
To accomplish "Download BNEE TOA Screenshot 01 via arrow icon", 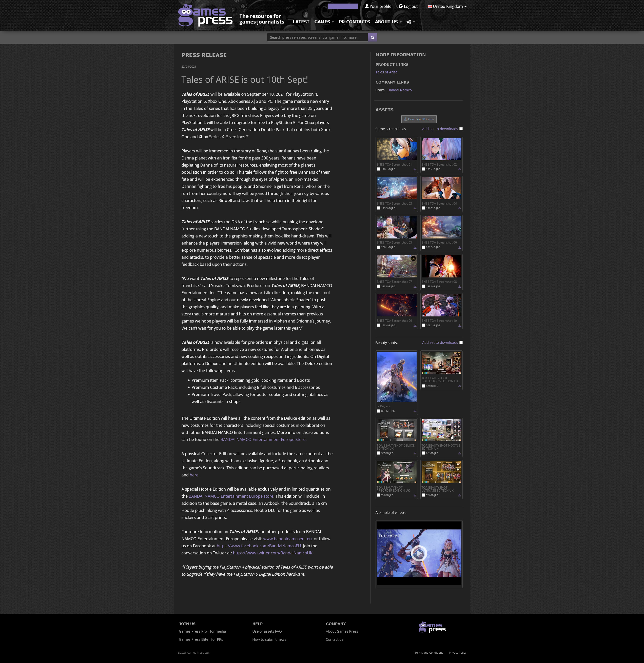I will pos(415,169).
